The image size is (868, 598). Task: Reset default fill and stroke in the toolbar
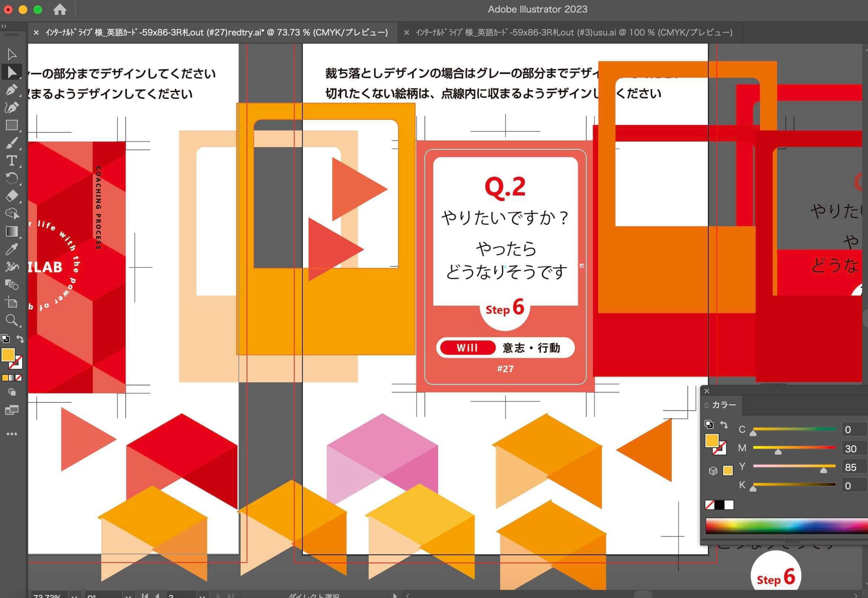[5, 339]
